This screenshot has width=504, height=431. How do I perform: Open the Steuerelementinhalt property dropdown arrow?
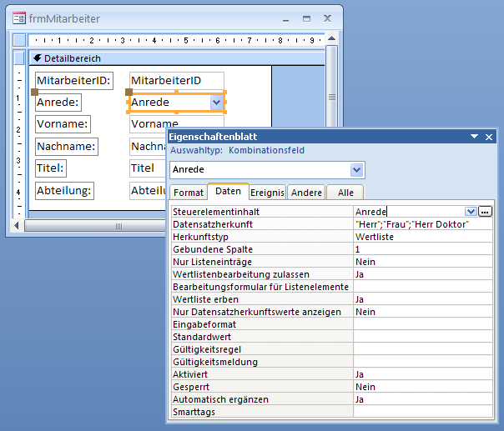(x=471, y=212)
